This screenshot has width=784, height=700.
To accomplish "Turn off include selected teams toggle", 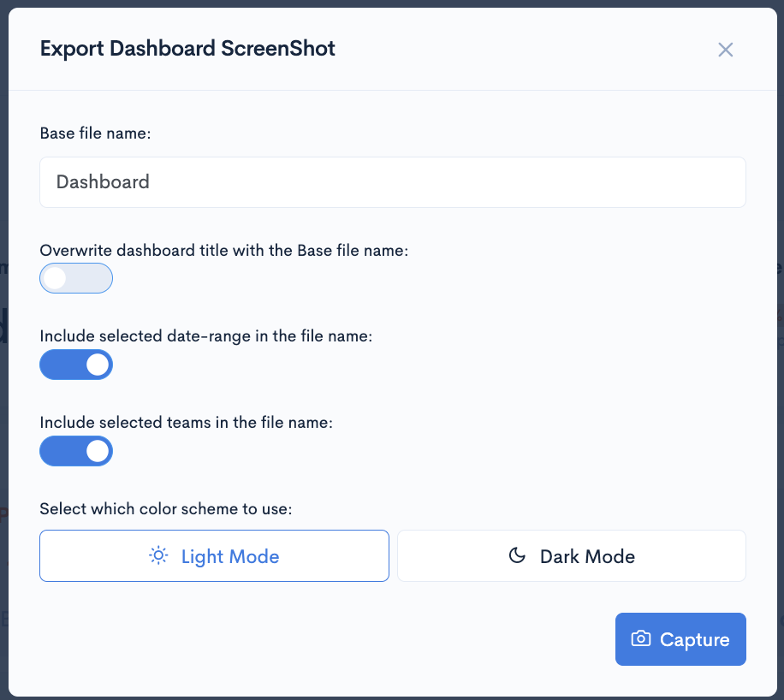I will [76, 451].
